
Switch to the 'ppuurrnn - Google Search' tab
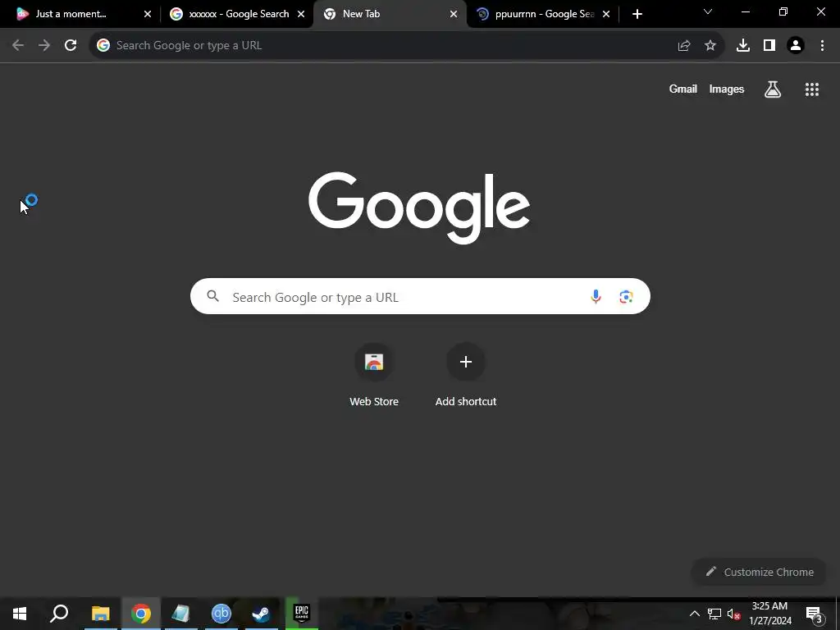542,14
